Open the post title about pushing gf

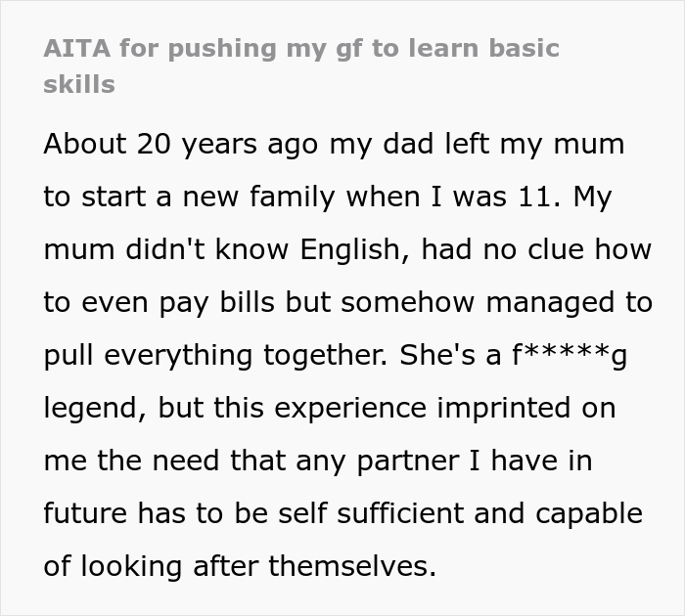click(301, 66)
